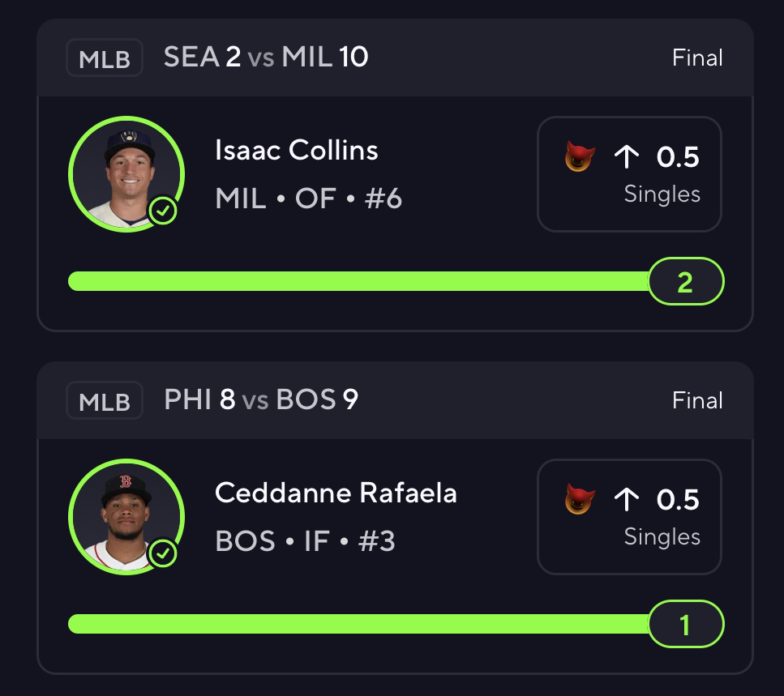Click the demon icon on Ceddanne Rafaela's pick
This screenshot has width=784, height=696.
tap(579, 499)
